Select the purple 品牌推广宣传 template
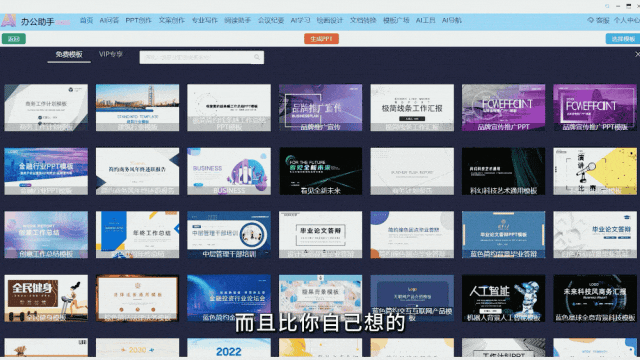The height and width of the screenshot is (360, 640). (320, 108)
